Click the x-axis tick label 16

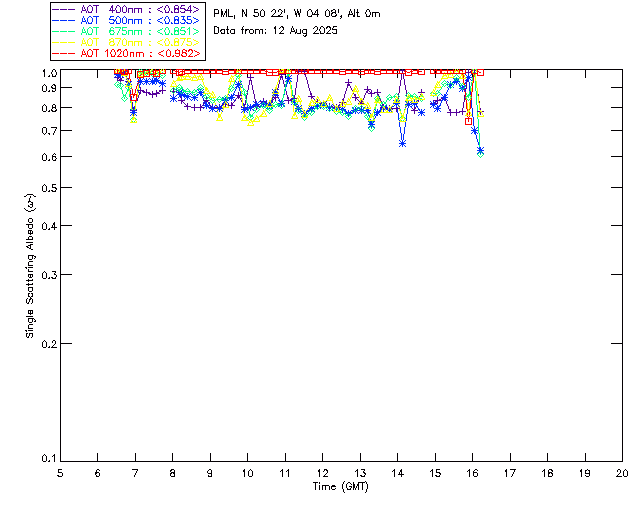point(473,473)
